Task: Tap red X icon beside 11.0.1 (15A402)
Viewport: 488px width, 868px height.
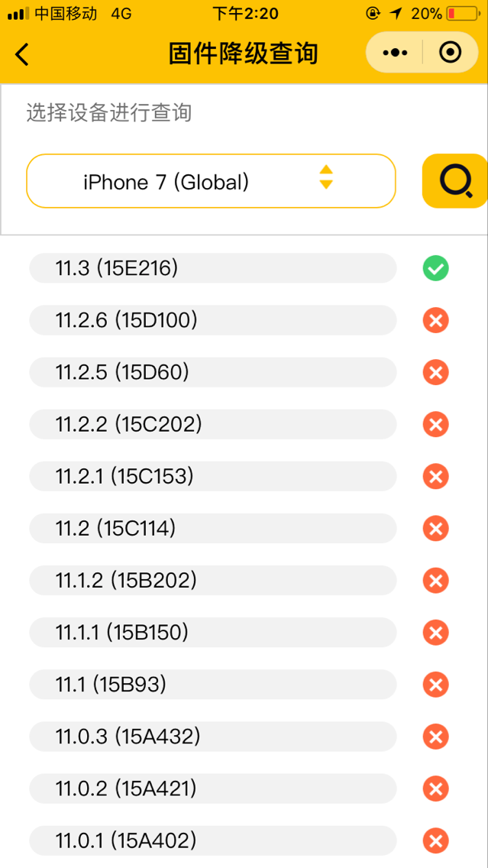Action: [x=436, y=841]
